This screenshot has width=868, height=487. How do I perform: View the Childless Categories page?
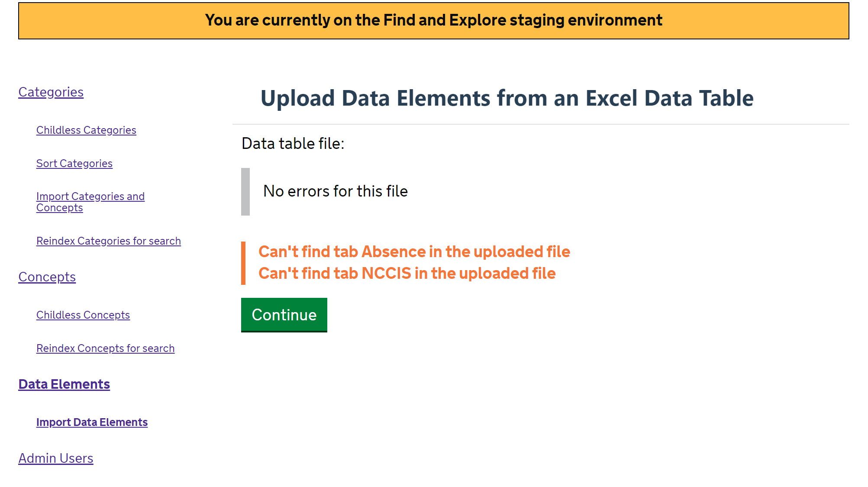point(86,130)
